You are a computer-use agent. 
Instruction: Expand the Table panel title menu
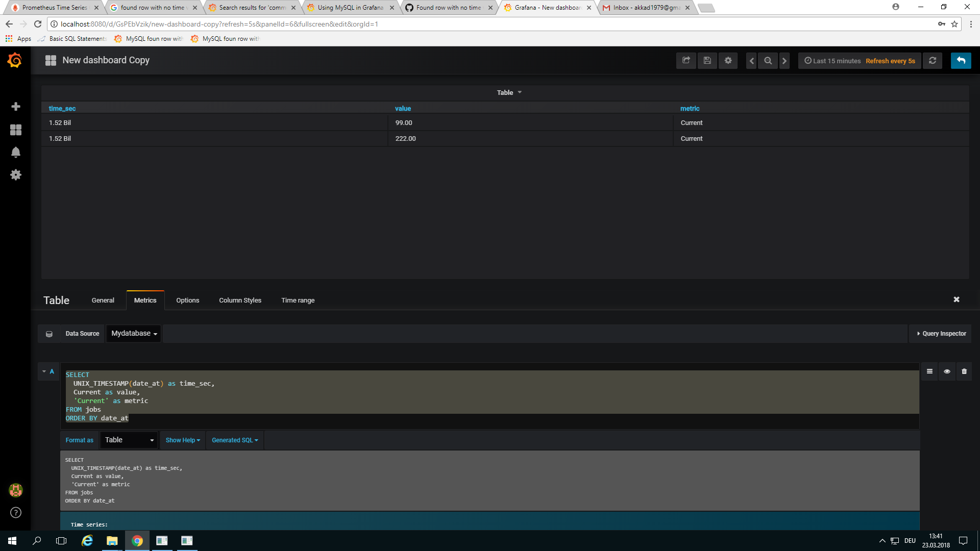pyautogui.click(x=509, y=92)
